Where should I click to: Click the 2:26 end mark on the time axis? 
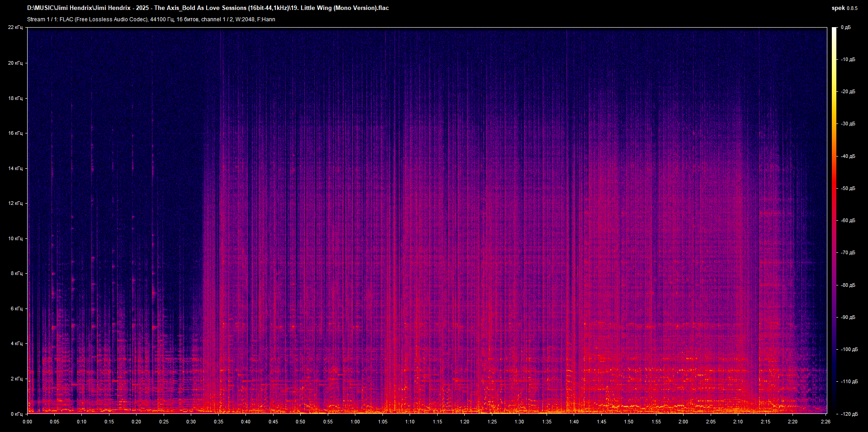pyautogui.click(x=826, y=421)
